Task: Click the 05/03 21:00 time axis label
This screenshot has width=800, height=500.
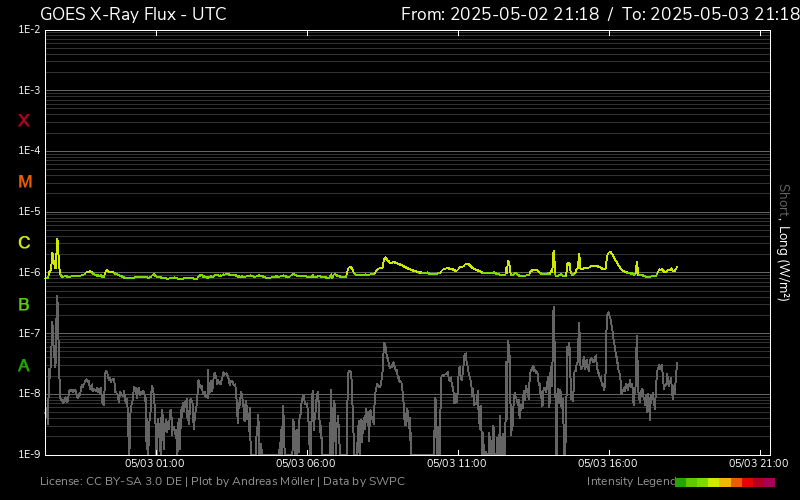Action: pos(758,464)
